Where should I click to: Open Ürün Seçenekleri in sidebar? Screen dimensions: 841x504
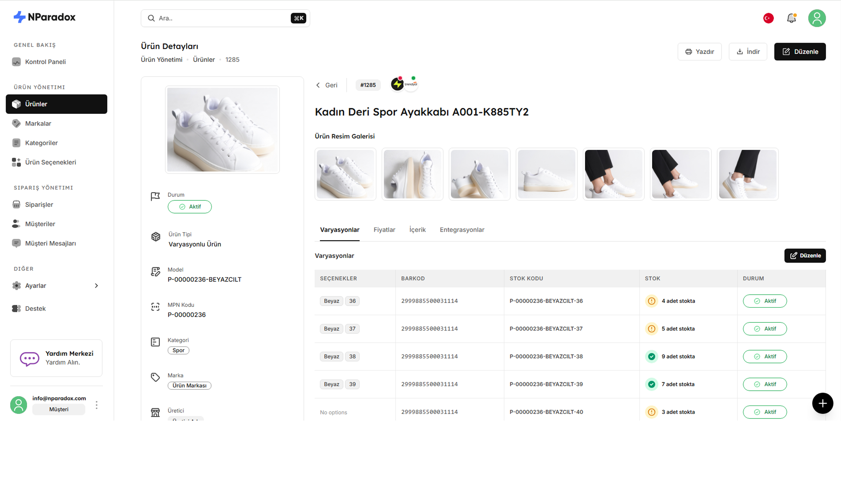50,162
